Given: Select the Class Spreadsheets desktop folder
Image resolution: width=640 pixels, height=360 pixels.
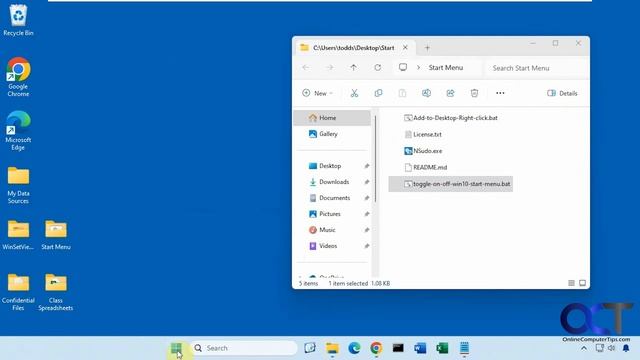Looking at the screenshot, I should point(56,292).
